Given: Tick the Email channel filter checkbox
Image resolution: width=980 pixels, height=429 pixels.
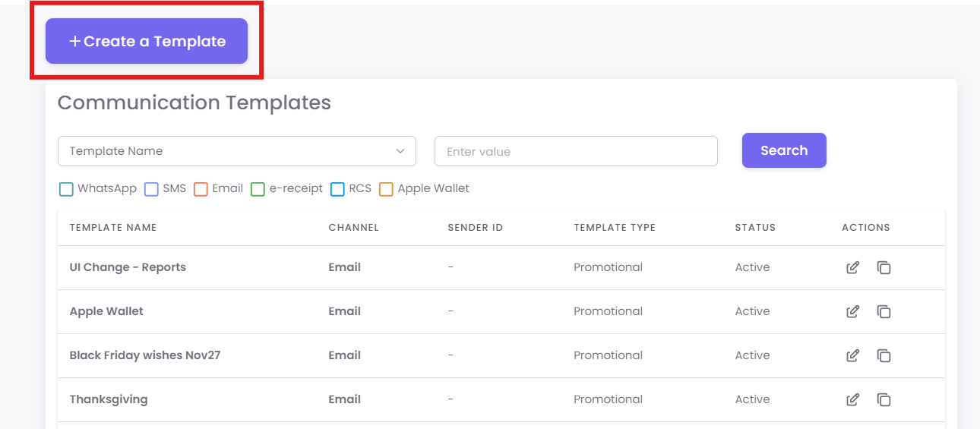Looking at the screenshot, I should pyautogui.click(x=201, y=189).
